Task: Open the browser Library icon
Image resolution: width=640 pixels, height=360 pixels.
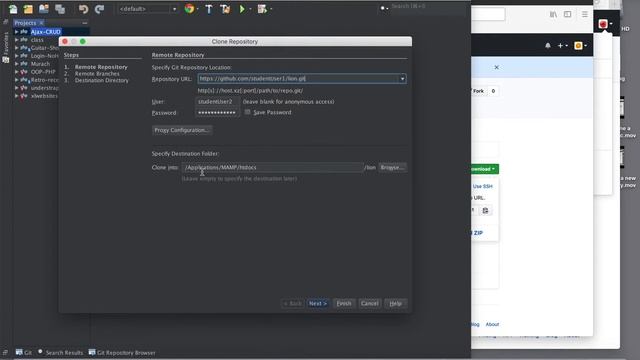Action: 553,14
